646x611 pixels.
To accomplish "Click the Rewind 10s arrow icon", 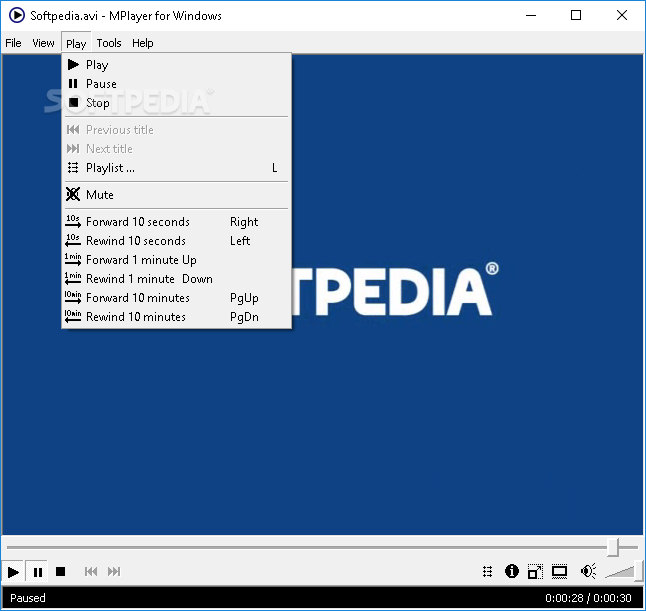I will click(x=73, y=241).
